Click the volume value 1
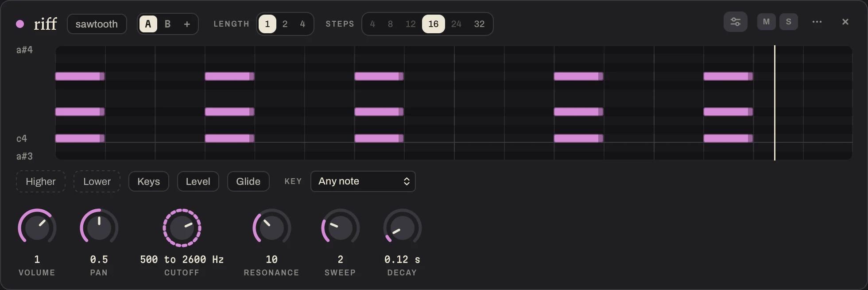This screenshot has height=290, width=868. coord(37,259)
